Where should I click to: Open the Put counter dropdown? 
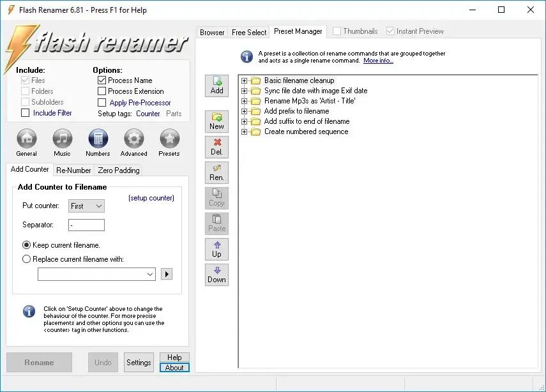click(86, 206)
